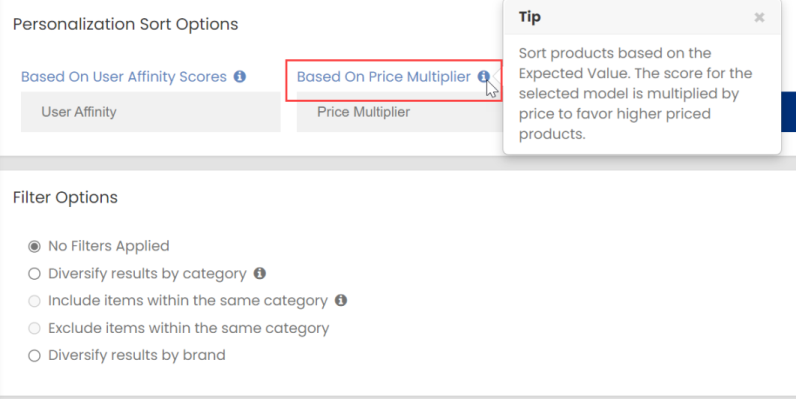Image resolution: width=796 pixels, height=399 pixels.
Task: Click info icon beside User Affinity Scores
Action: point(240,77)
